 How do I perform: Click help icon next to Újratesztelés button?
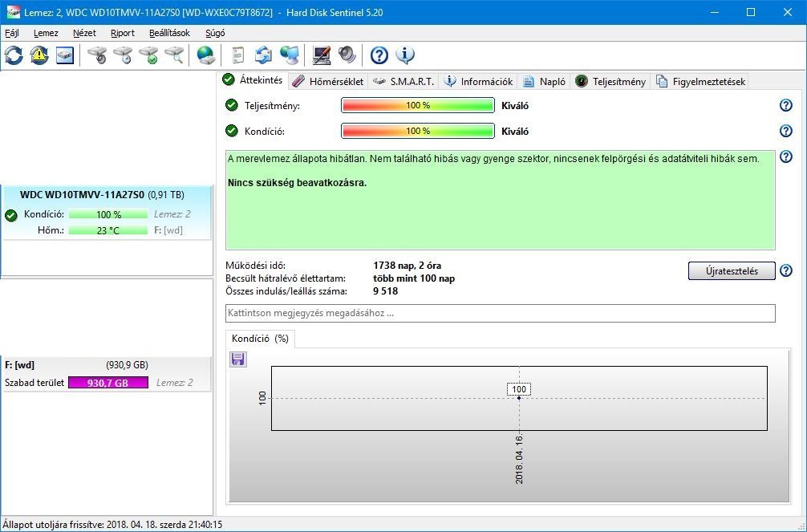[786, 270]
